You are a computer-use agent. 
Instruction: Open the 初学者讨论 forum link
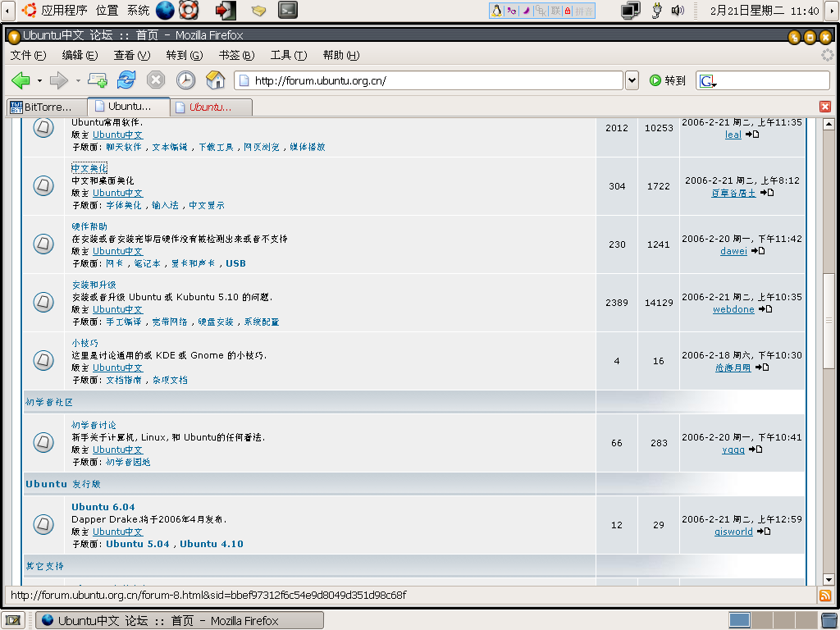pyautogui.click(x=94, y=425)
